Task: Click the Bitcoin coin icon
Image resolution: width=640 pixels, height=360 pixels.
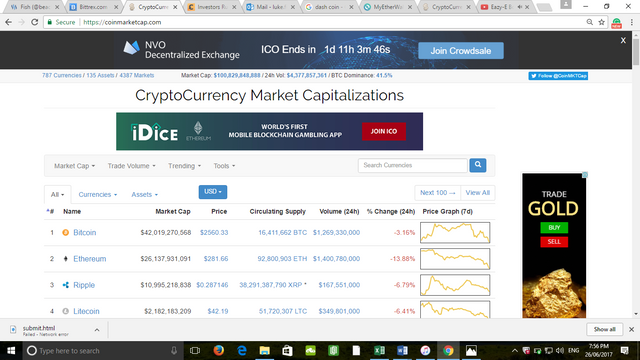Action: pos(65,233)
